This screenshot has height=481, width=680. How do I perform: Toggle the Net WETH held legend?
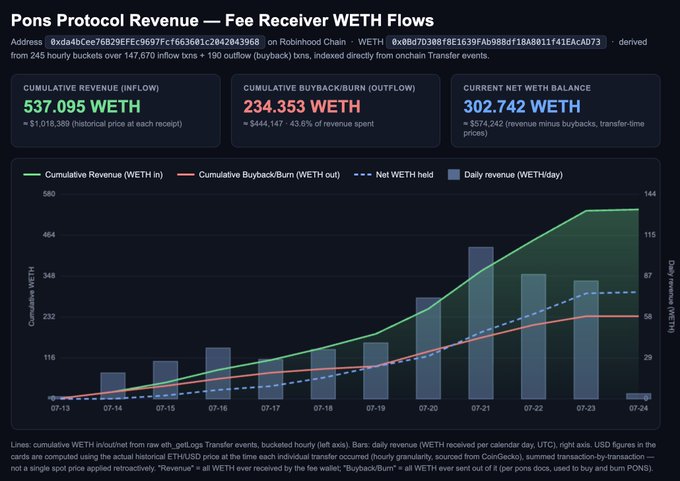(x=394, y=175)
